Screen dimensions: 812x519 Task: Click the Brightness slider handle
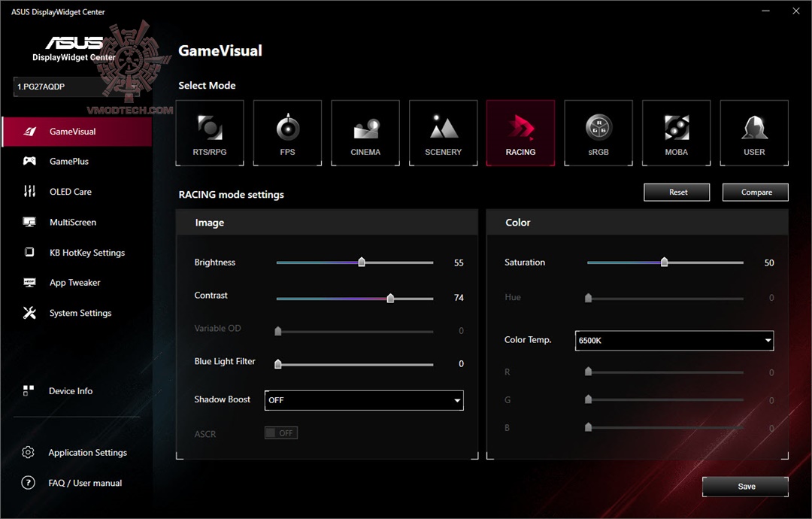click(362, 262)
